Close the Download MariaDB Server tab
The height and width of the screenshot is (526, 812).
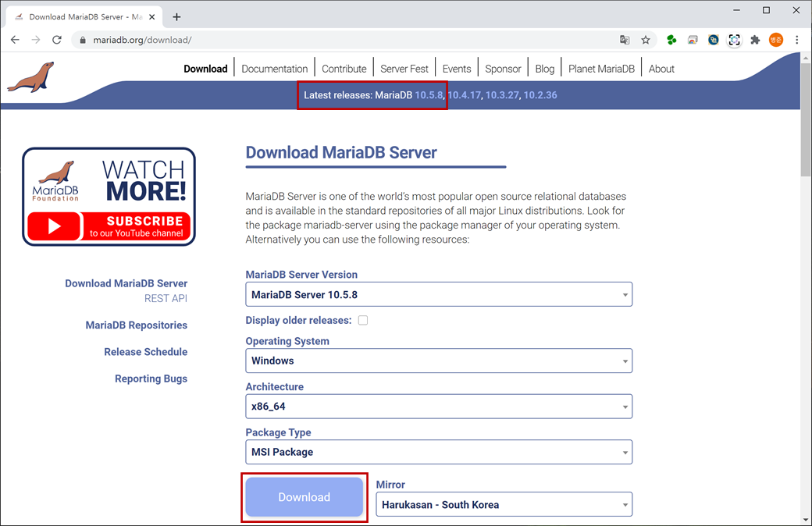(x=151, y=17)
